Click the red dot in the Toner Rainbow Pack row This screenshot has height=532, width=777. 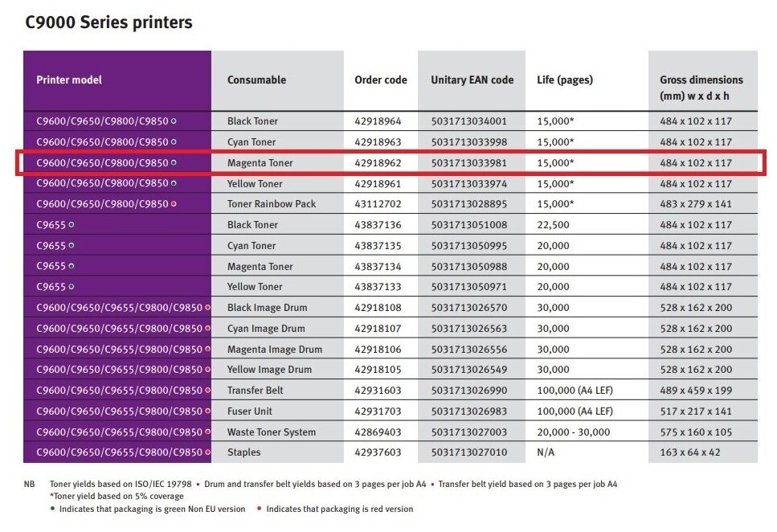pos(174,204)
